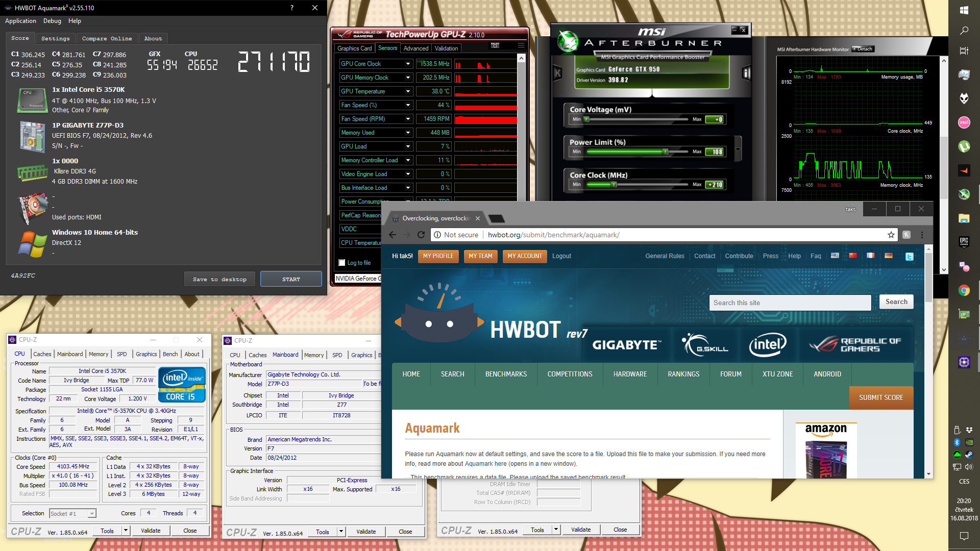Expand the GPU Load sensor dropdown

408,146
